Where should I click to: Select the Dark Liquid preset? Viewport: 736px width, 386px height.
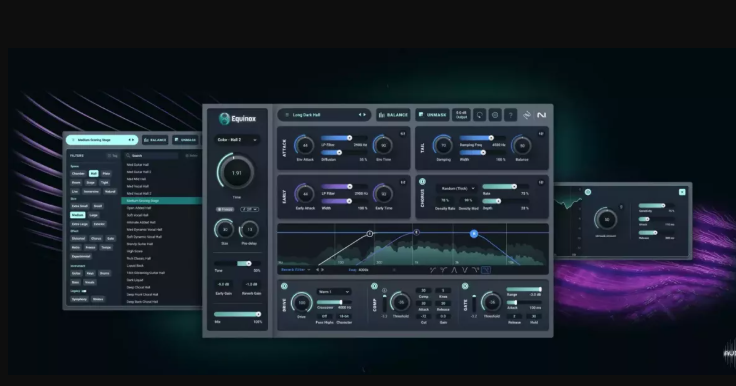[135, 280]
